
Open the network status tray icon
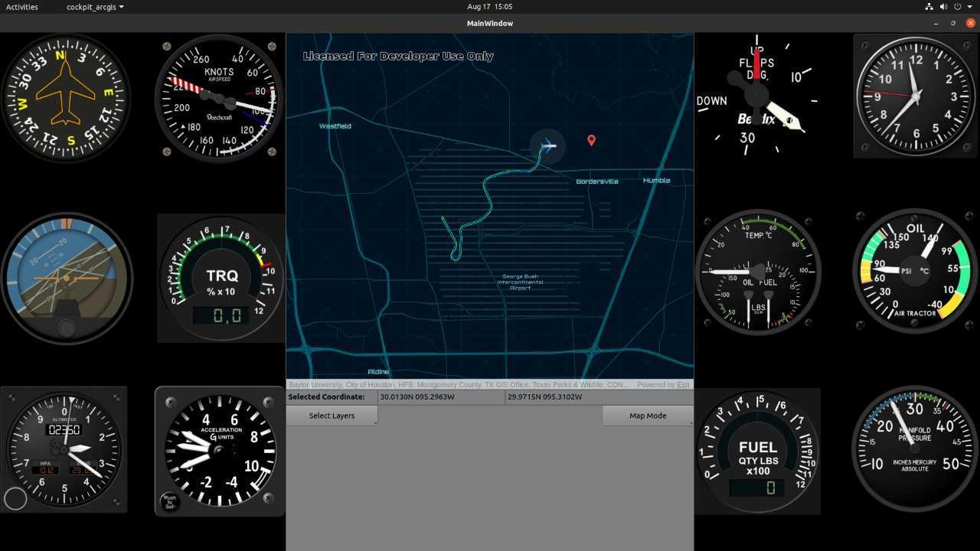(x=929, y=7)
